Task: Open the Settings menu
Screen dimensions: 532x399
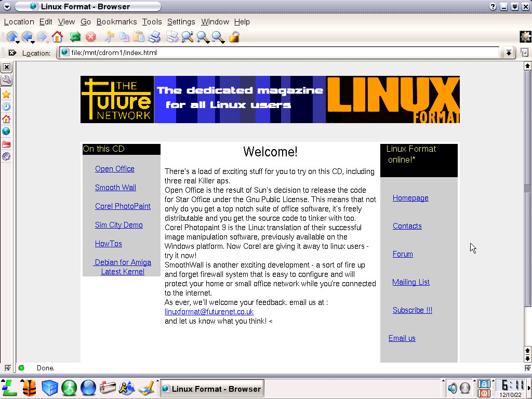Action: pos(181,22)
